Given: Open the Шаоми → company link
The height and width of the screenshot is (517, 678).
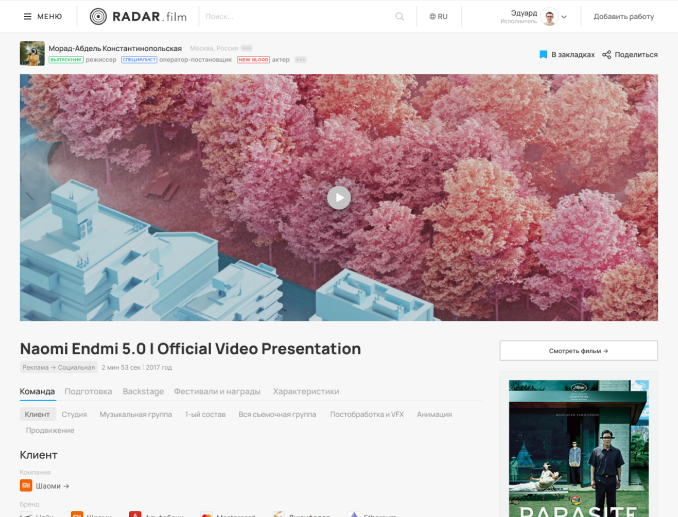Looking at the screenshot, I should click(52, 486).
